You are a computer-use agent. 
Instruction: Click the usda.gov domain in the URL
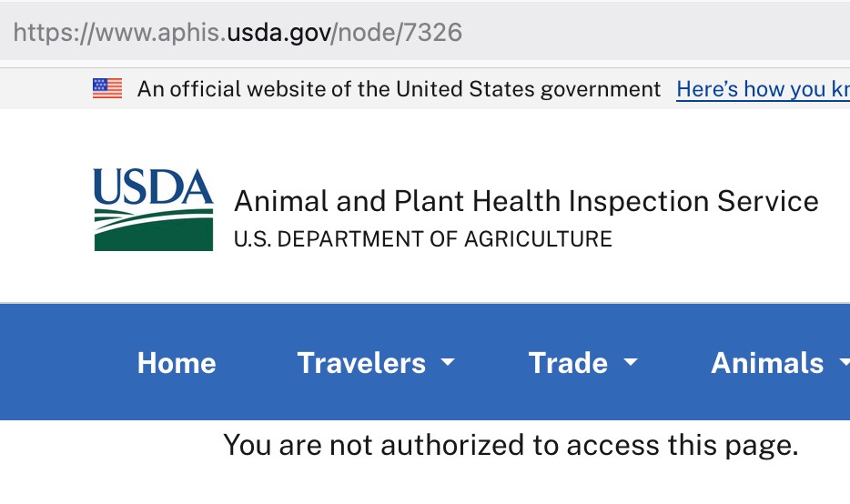279,33
